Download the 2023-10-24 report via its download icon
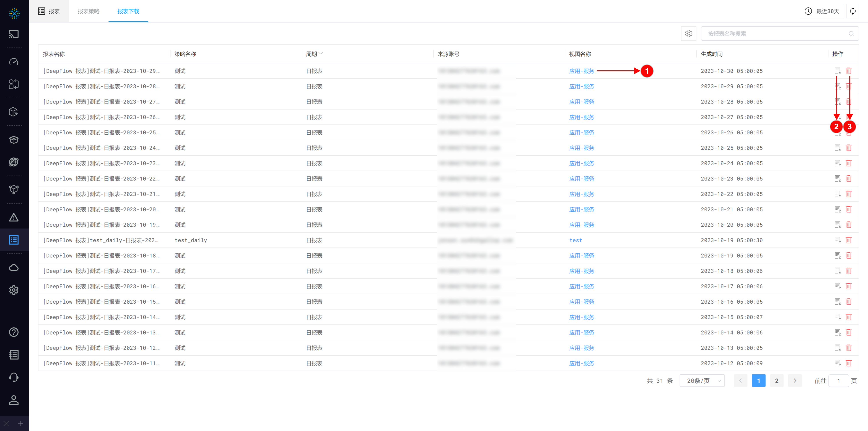This screenshot has width=868, height=431. [x=837, y=148]
